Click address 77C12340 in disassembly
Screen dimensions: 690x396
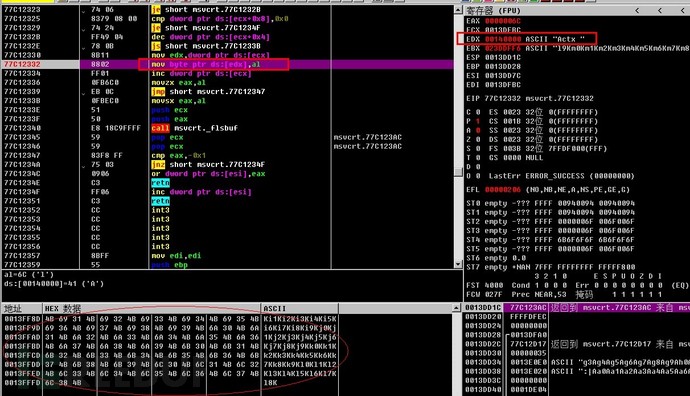tap(22, 128)
